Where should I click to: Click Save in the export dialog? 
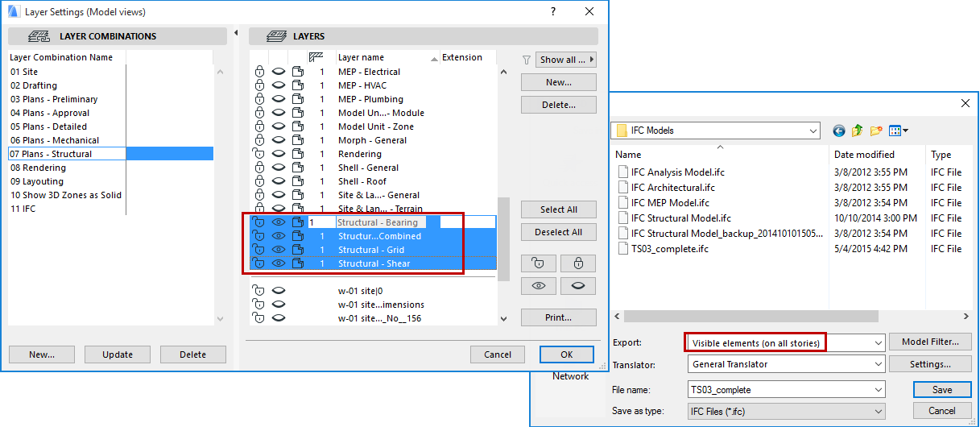[x=942, y=390]
